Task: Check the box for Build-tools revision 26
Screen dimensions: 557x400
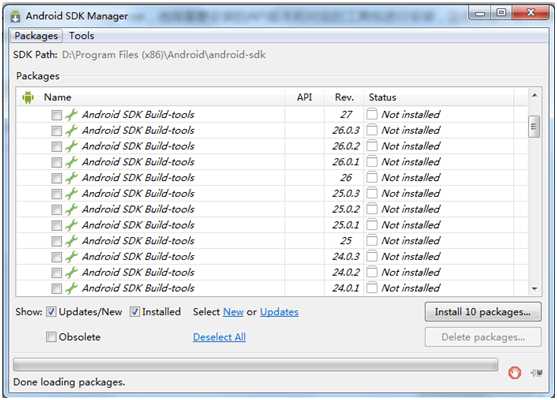Action: [56, 178]
